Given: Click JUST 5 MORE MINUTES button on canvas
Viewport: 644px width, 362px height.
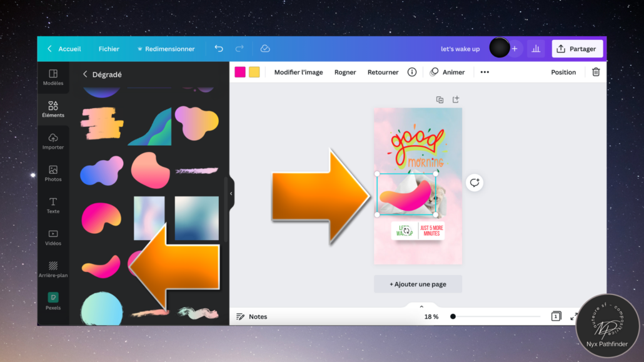Looking at the screenshot, I should (431, 231).
